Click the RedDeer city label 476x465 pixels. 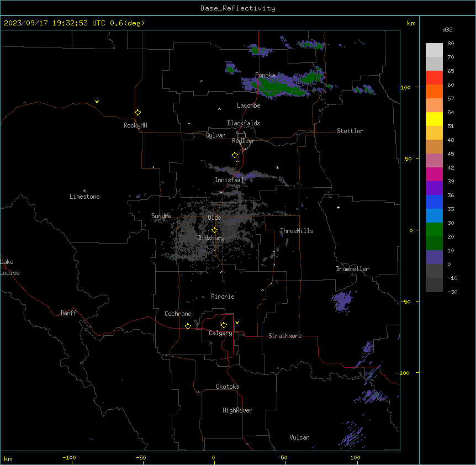[x=243, y=141]
